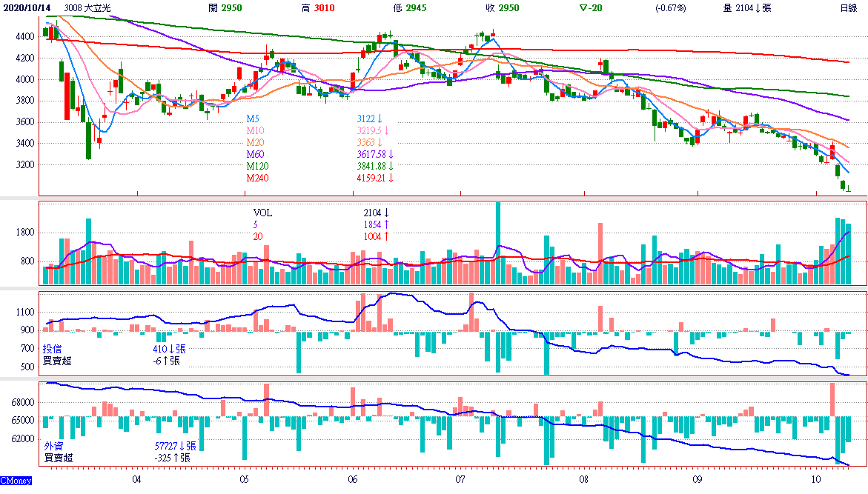Toggle the M20 moving average legend
The image size is (868, 494).
click(x=255, y=142)
